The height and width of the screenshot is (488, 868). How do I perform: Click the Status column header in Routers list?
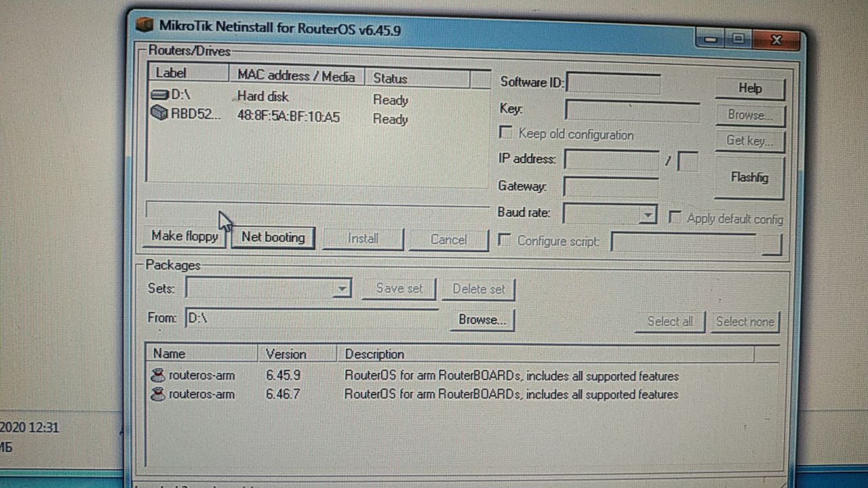417,79
